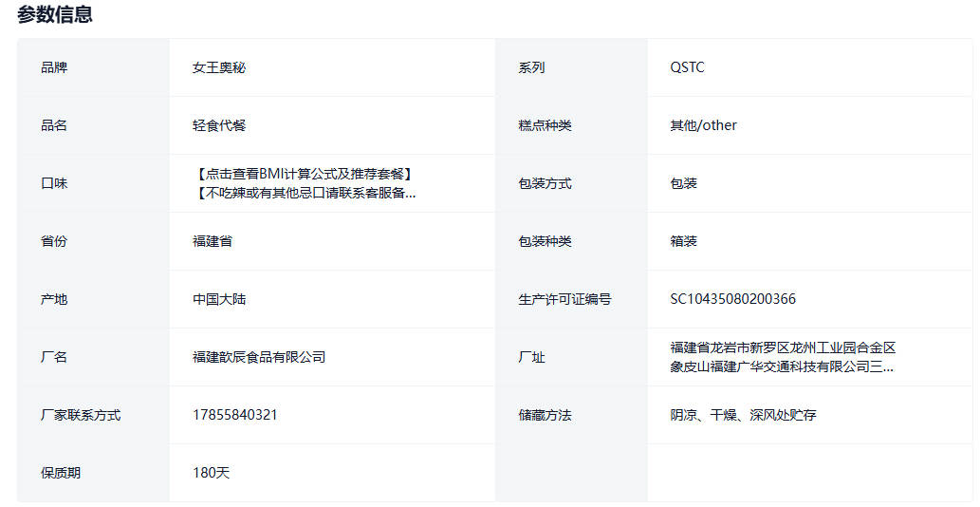Viewport: 980px width, 507px height.
Task: Click the 生产许可证编号 label cell
Action: 564,299
